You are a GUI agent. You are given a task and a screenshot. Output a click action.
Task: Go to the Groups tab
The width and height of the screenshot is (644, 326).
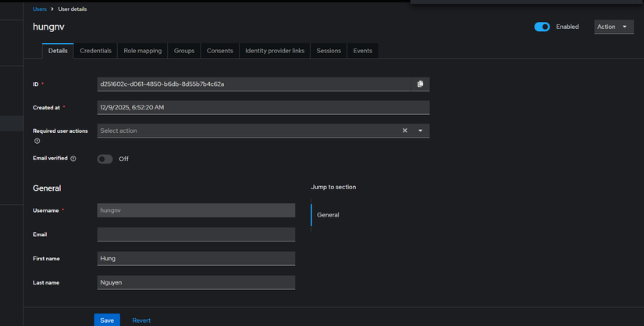pos(184,51)
